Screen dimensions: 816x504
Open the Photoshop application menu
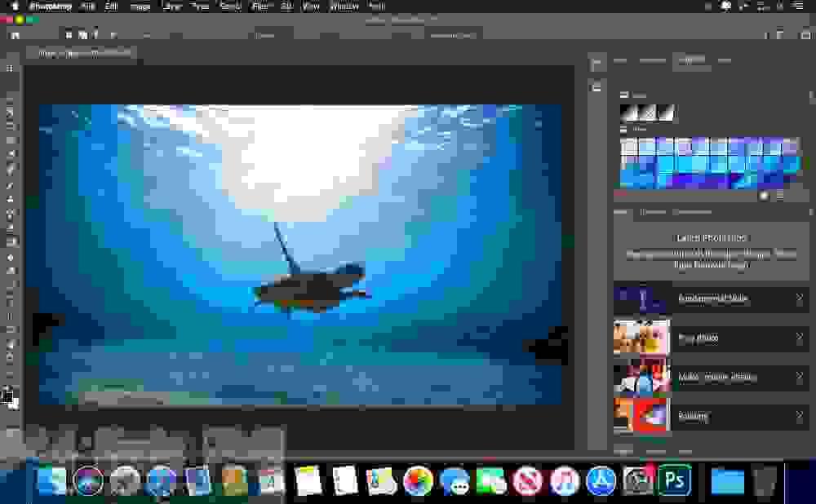(51, 7)
